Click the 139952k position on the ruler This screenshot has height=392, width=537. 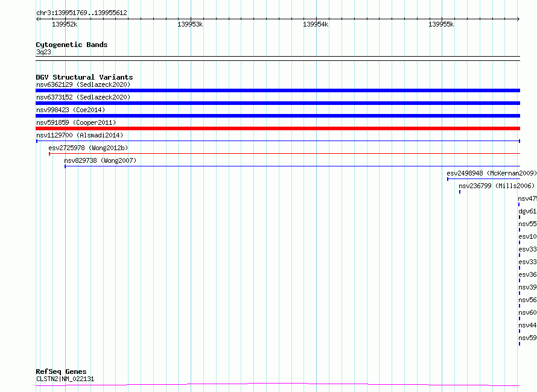65,24
